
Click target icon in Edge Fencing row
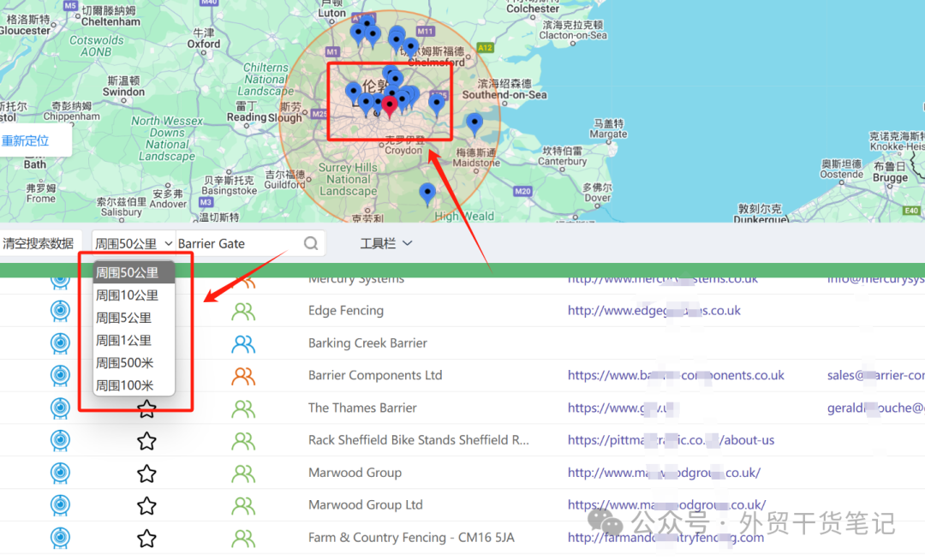tap(60, 311)
